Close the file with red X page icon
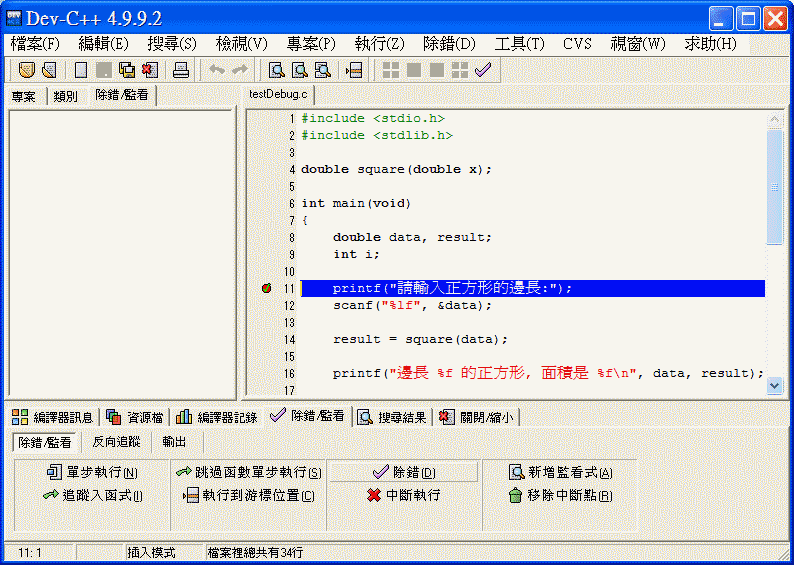794x565 pixels. 150,70
